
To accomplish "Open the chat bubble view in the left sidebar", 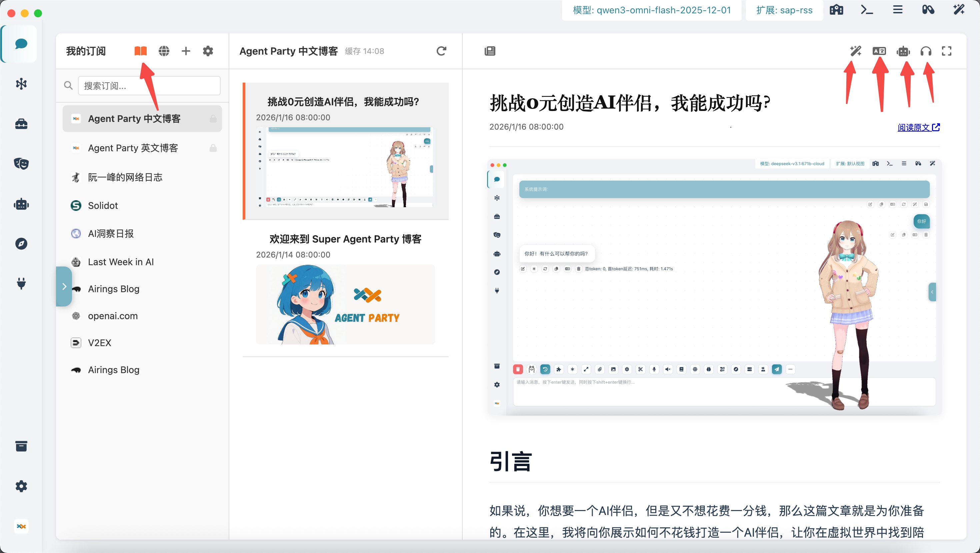I will point(21,44).
